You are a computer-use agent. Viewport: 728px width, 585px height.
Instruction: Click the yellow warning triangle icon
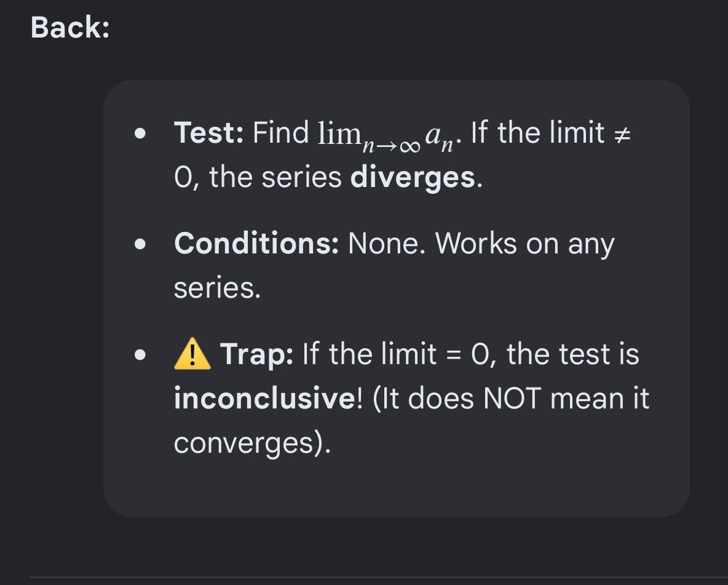[x=192, y=354]
